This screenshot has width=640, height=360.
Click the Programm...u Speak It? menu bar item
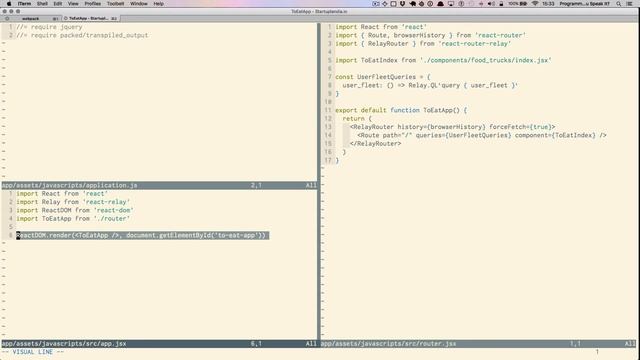584,4
